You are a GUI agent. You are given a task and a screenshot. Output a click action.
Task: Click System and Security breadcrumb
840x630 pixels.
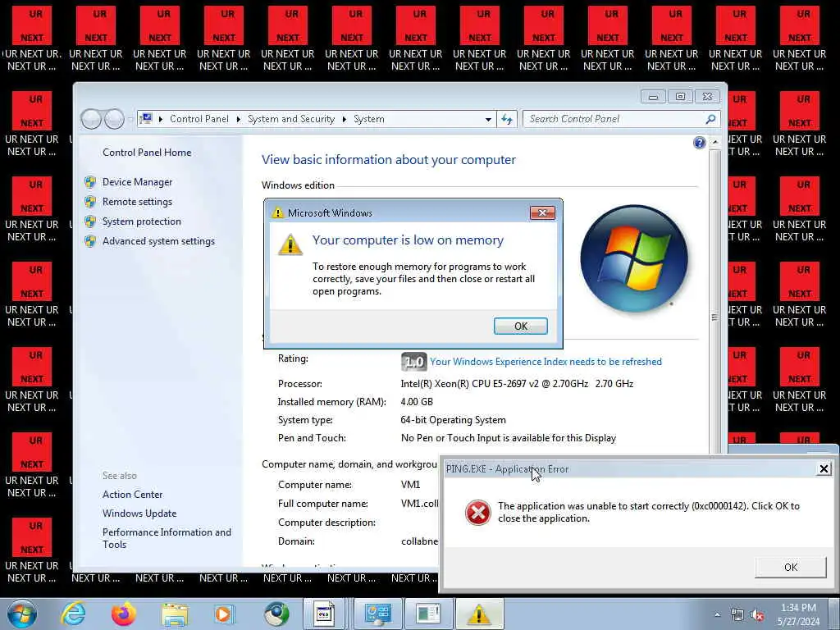[291, 119]
